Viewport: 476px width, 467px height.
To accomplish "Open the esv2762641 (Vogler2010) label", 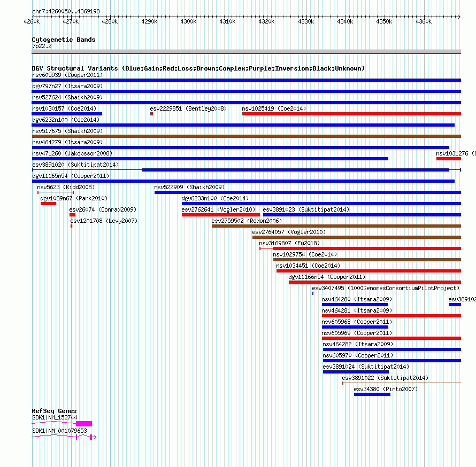I will [218, 209].
